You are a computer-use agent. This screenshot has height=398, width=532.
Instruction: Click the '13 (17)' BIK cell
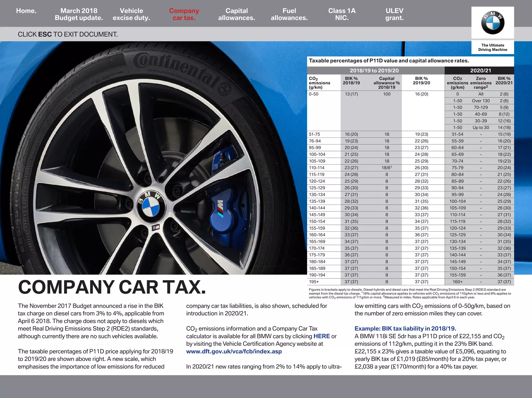[x=351, y=94]
